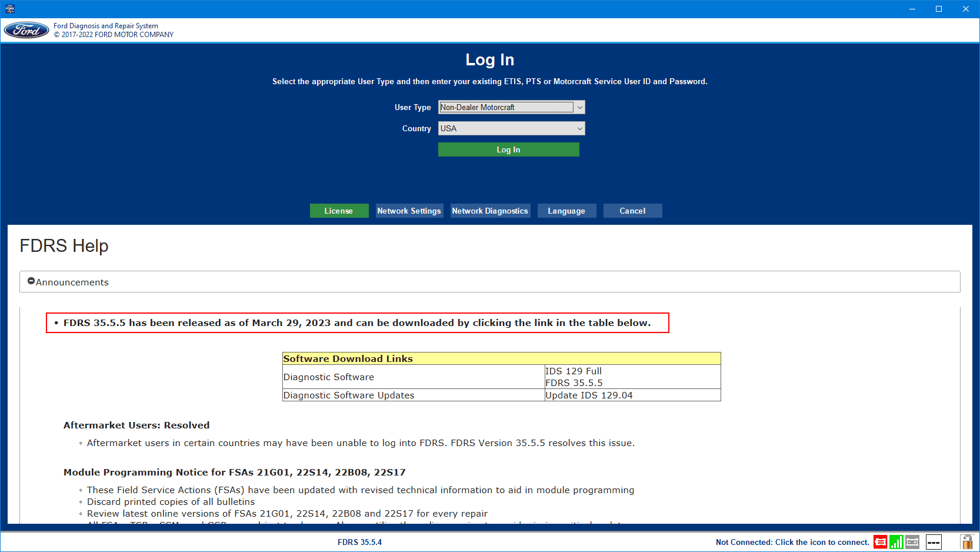Click the black dashes status box
Screen dimensions: 980x552
coord(934,542)
